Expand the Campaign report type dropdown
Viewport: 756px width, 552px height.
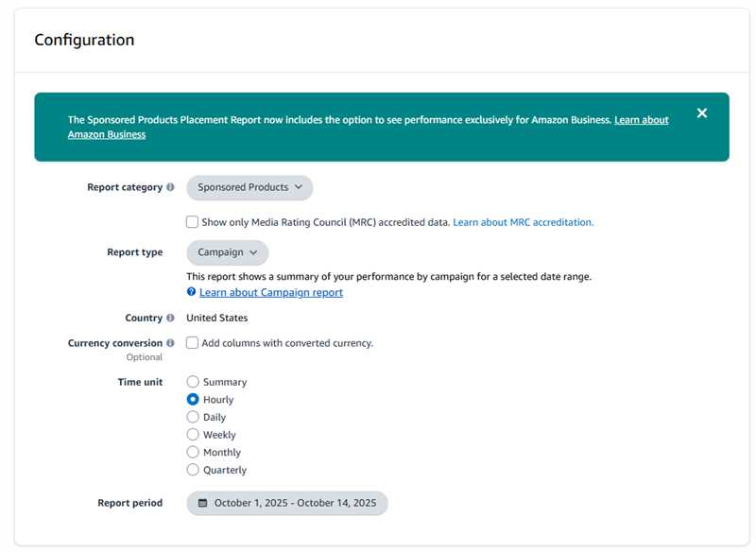[227, 252]
